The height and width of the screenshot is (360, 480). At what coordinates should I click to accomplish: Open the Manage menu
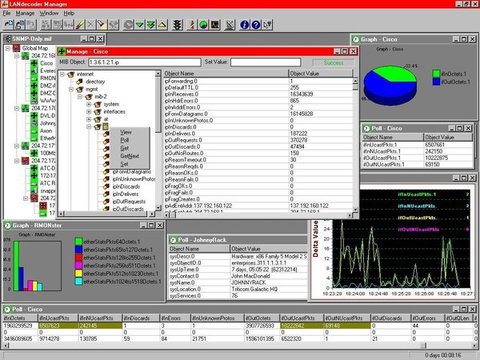(25, 13)
